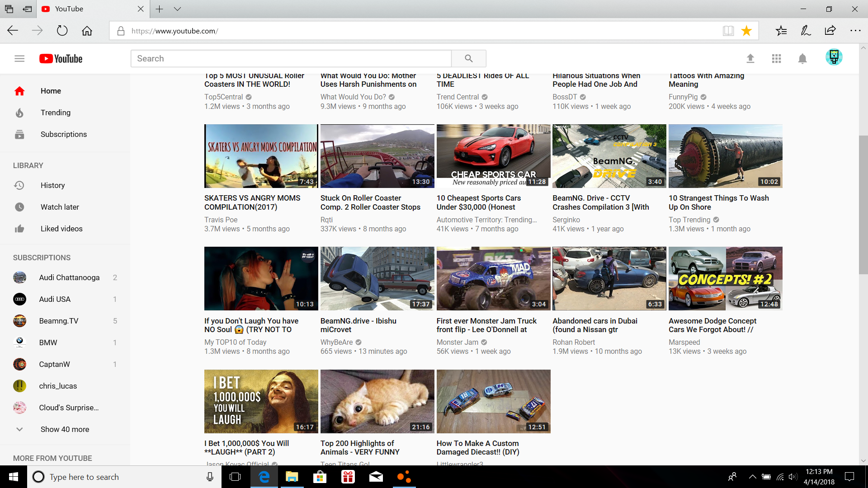
Task: Show hidden tray icons chevron
Action: [752, 477]
